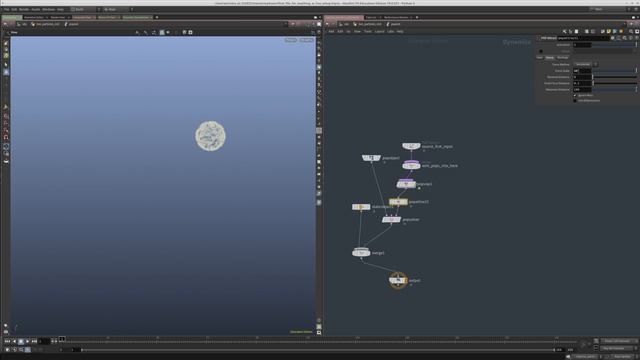
Task: Click the Peak Force Distance slider
Action: pyautogui.click(x=614, y=83)
